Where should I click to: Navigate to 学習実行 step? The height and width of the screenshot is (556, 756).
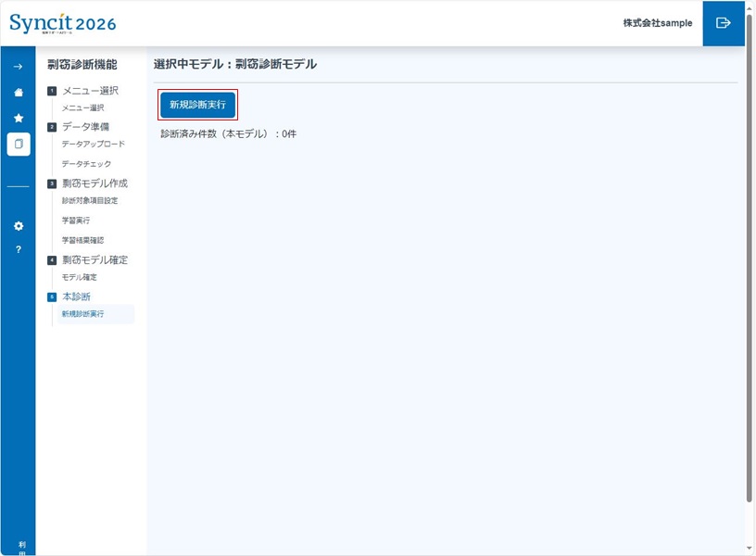76,221
